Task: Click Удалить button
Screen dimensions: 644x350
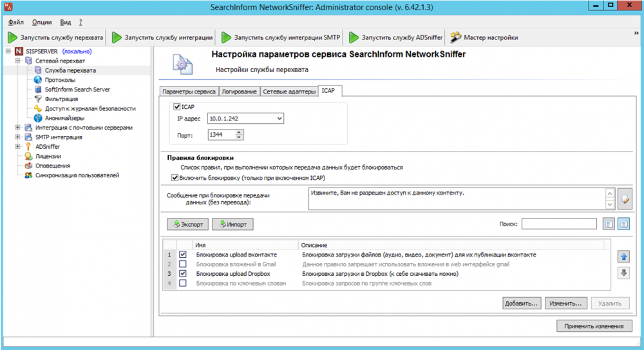Action: (610, 304)
